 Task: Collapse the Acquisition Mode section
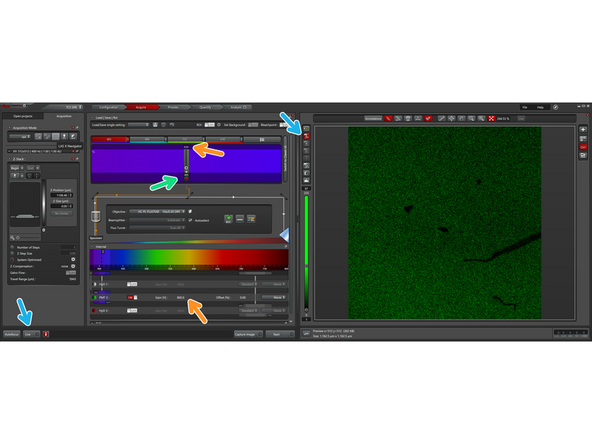click(x=10, y=128)
